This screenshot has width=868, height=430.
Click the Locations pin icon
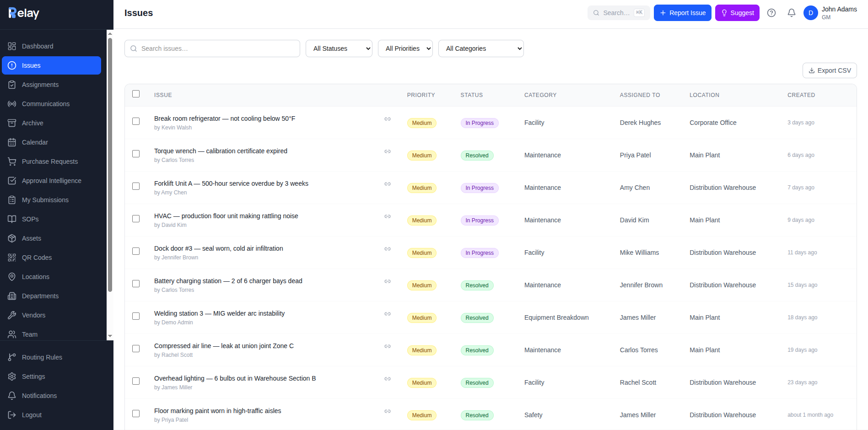click(x=12, y=277)
